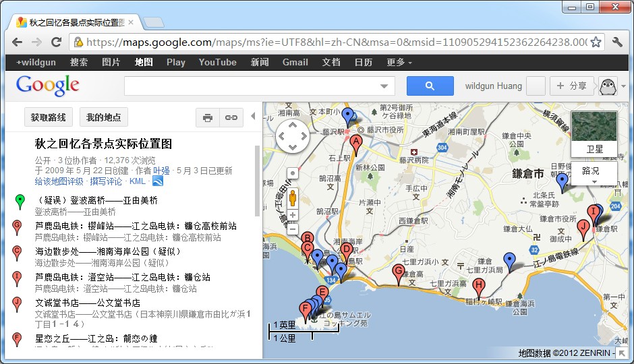Open 新闻 in the Google bar
The image size is (634, 364).
(x=259, y=62)
